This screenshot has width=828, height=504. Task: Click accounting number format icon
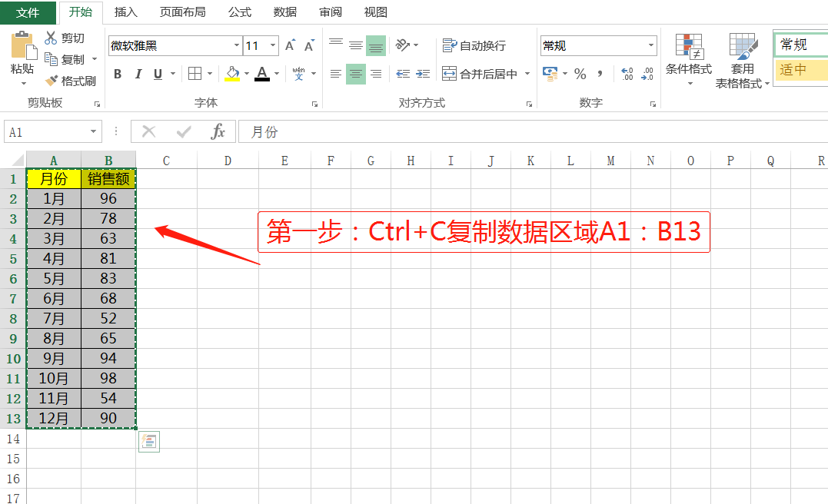click(x=550, y=74)
